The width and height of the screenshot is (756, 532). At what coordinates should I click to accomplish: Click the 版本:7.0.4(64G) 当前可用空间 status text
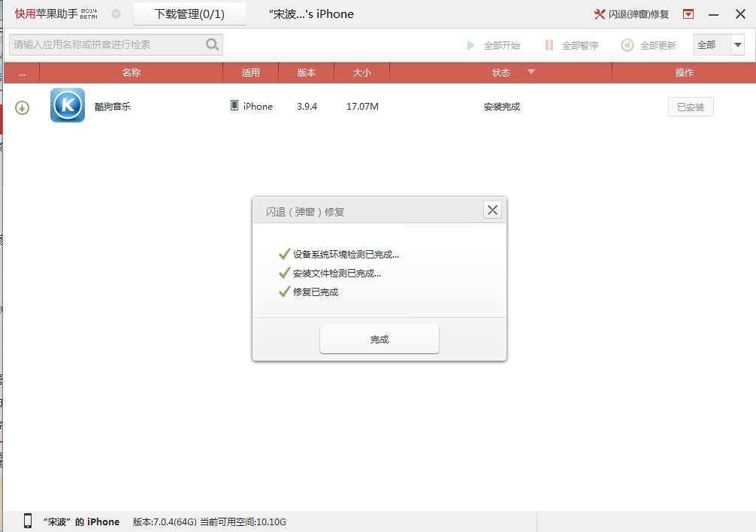coord(209,522)
